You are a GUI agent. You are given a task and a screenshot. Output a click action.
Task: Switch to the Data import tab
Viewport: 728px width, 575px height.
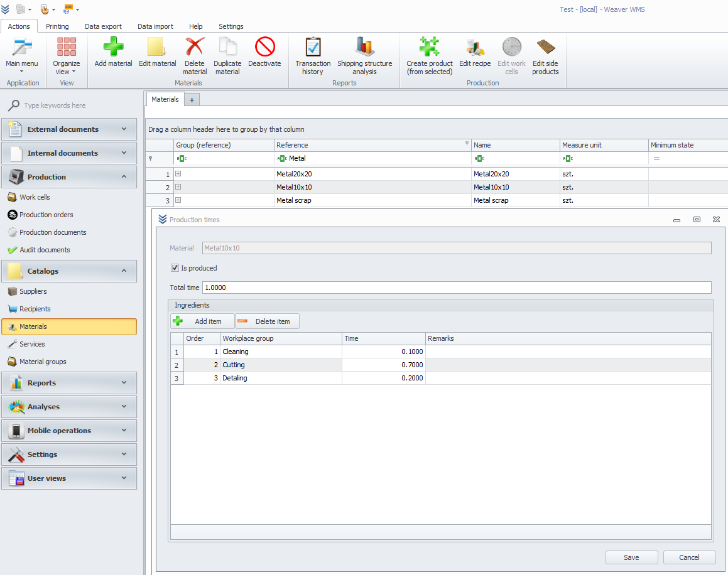155,26
